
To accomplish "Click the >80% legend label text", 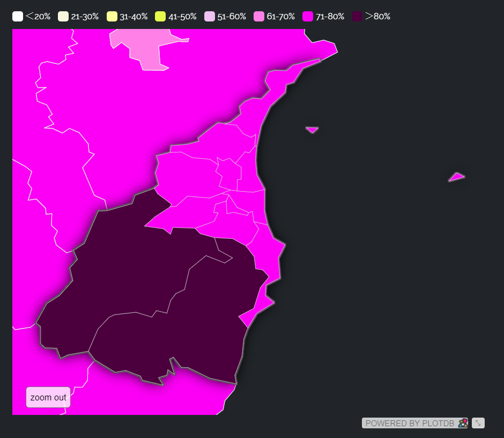I will pyautogui.click(x=378, y=17).
